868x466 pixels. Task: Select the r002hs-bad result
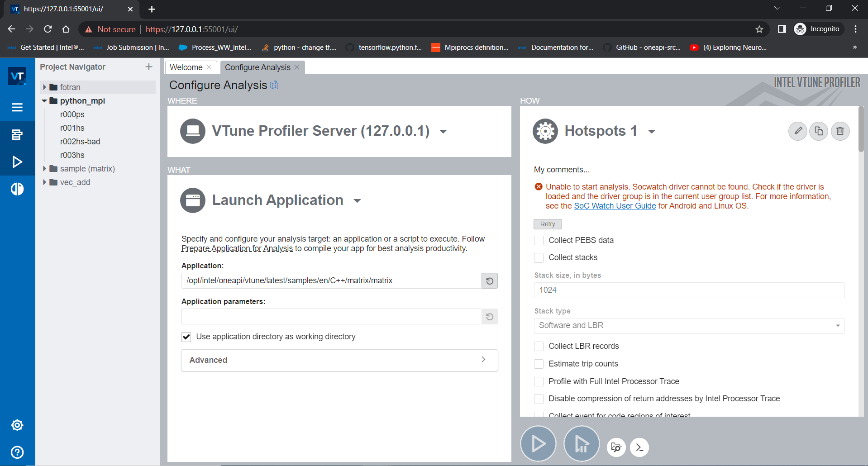80,142
